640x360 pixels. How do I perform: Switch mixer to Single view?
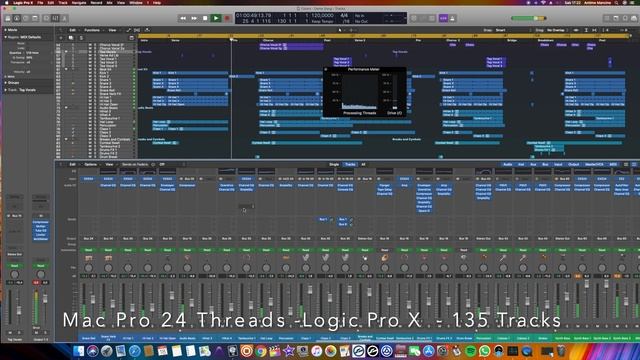[334, 164]
